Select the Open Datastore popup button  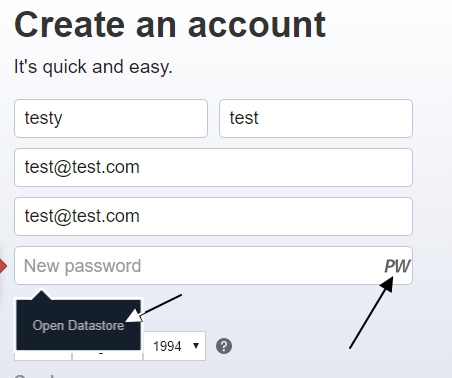[x=78, y=325]
